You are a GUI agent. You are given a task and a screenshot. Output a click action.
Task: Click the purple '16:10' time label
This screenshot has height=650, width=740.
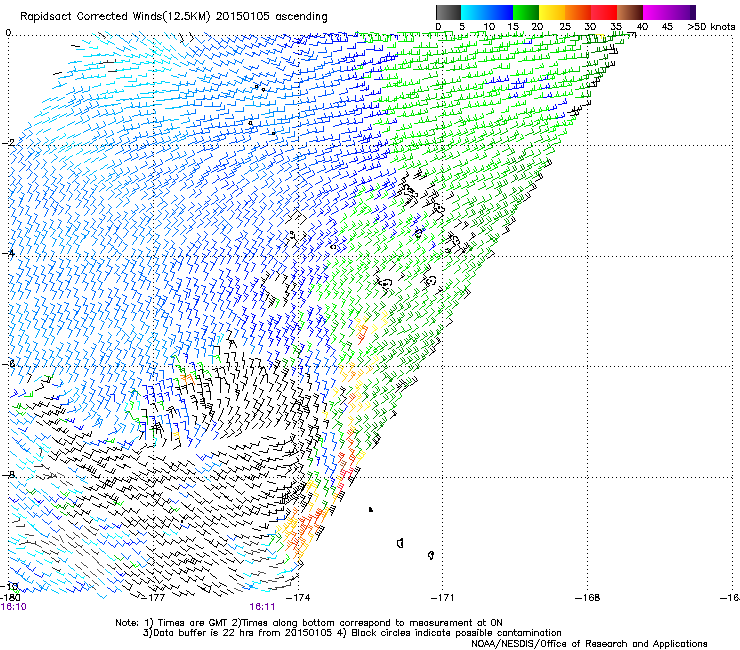click(x=13, y=607)
